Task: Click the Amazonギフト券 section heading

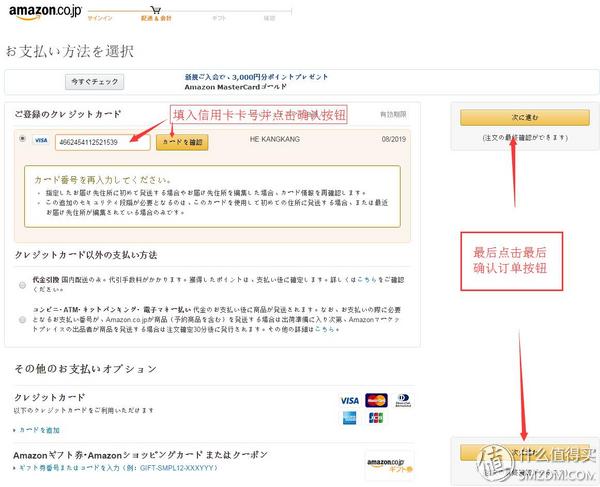Action: (140, 455)
